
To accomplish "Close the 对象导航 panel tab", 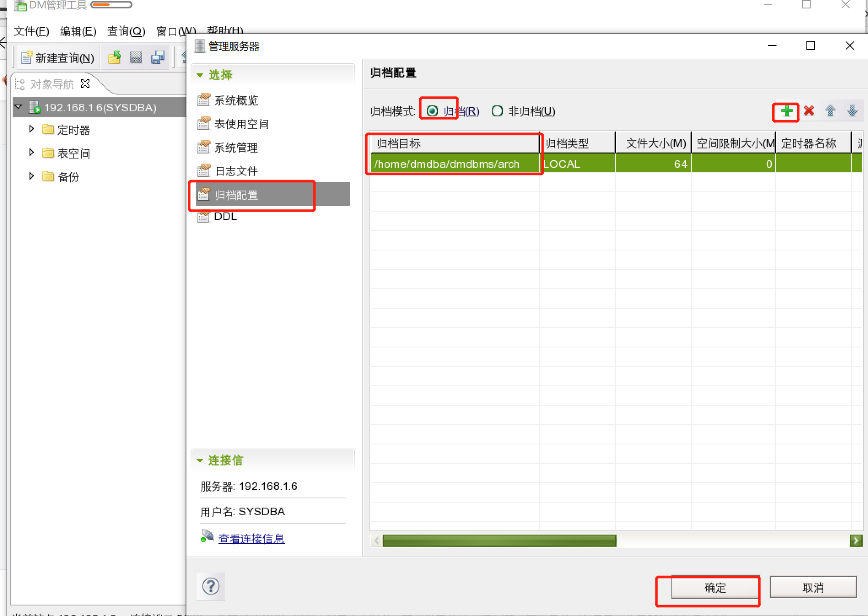I will (85, 83).
